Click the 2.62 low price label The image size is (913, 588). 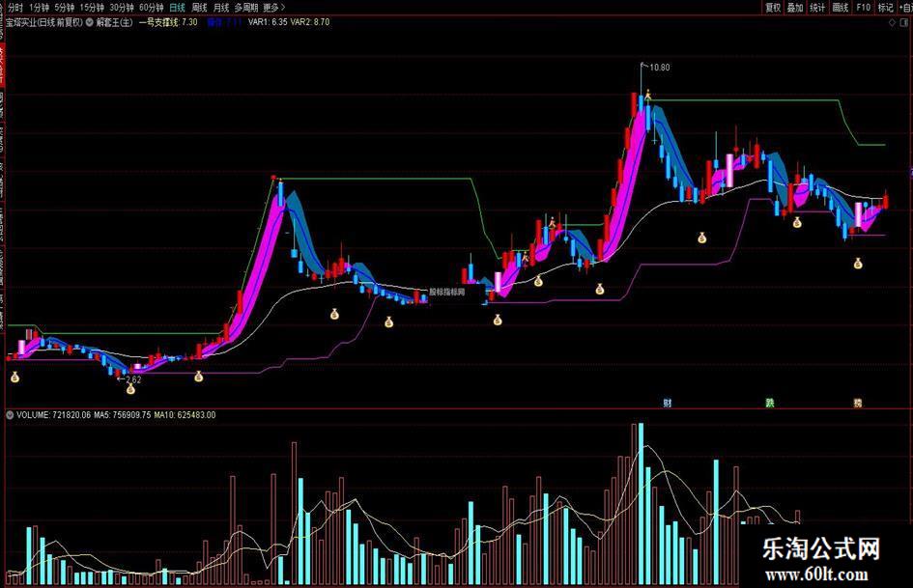coord(133,379)
